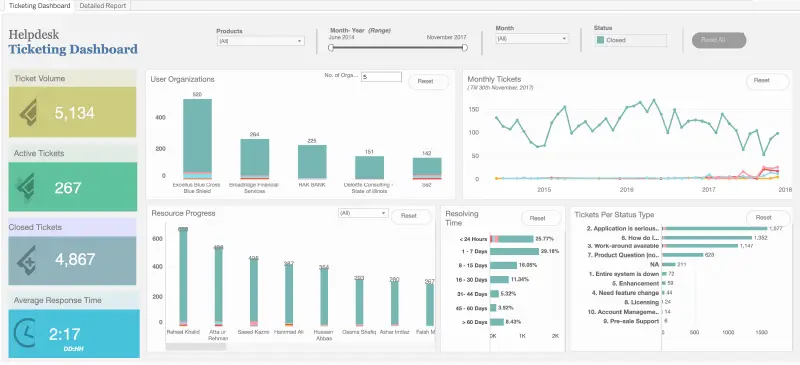Open the Resource Progress (All) dropdown

click(363, 213)
